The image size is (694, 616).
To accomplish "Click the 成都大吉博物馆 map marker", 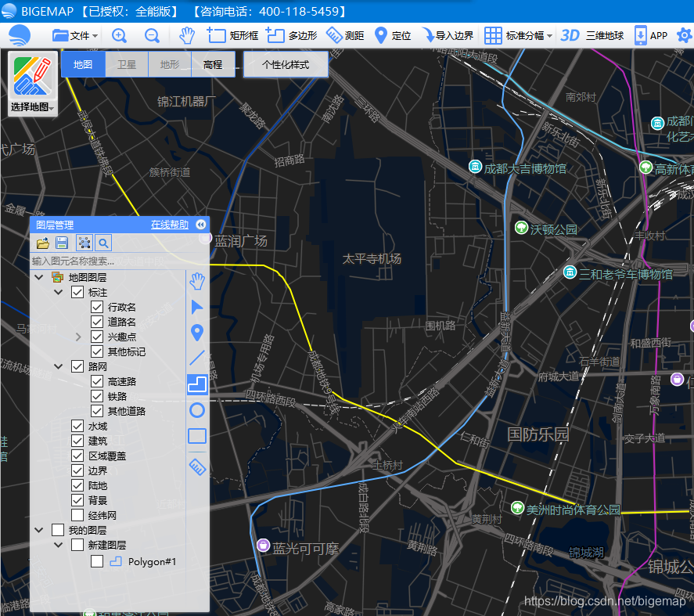I will pos(476,167).
